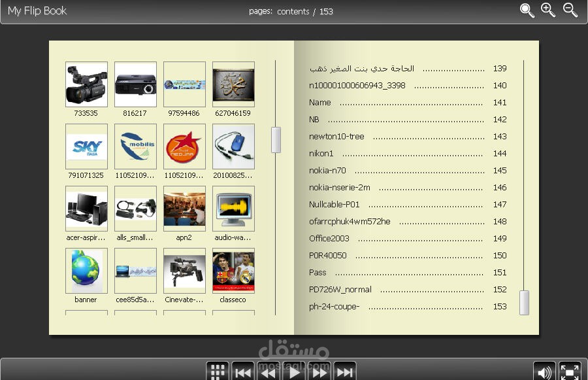
Task: Open the nokia-n70 contents entry
Action: (x=408, y=170)
